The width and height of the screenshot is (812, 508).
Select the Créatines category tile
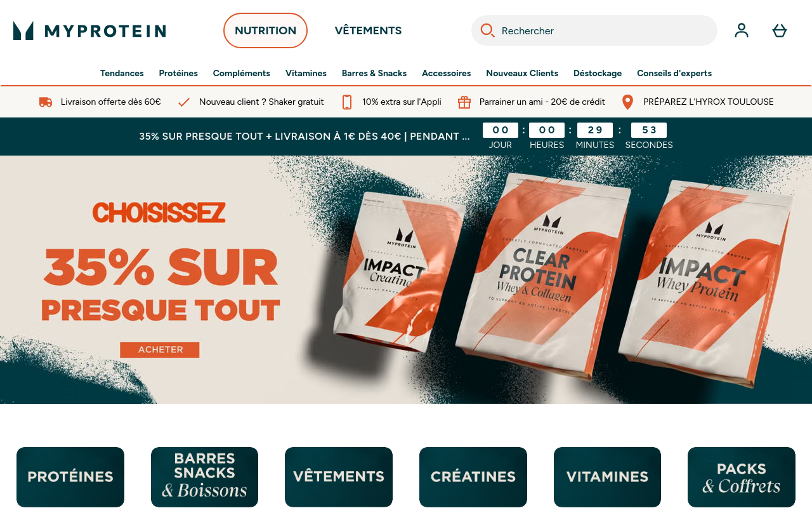473,477
